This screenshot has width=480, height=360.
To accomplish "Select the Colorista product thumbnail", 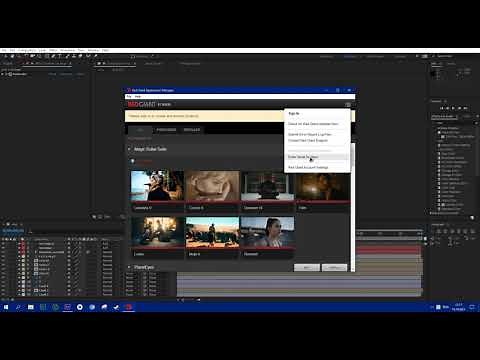I will coord(157,191).
